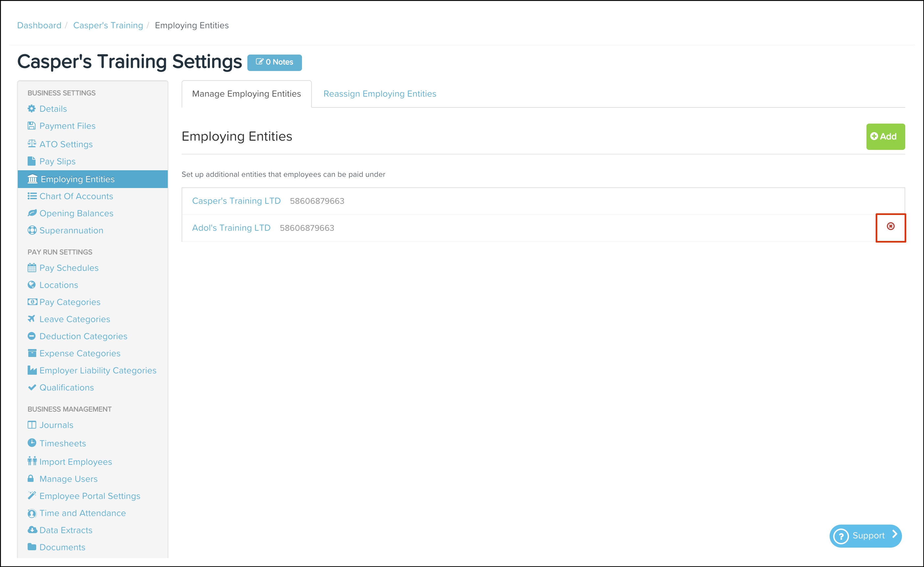The image size is (924, 567).
Task: Click the question mark icon in Support widget
Action: coord(841,536)
